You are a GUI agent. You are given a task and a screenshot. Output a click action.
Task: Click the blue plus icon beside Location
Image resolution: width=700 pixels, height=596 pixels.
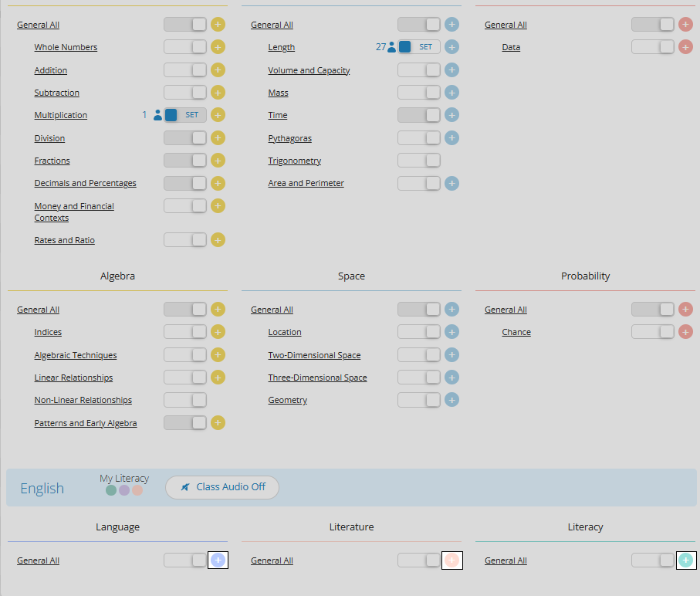451,332
